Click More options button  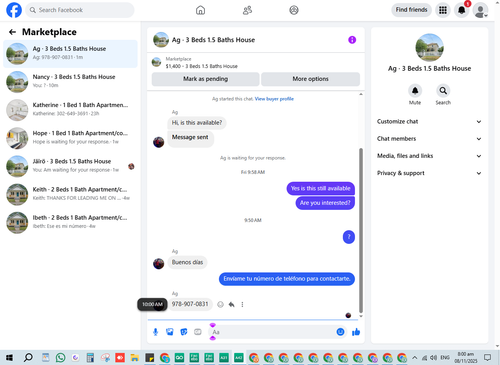(310, 79)
